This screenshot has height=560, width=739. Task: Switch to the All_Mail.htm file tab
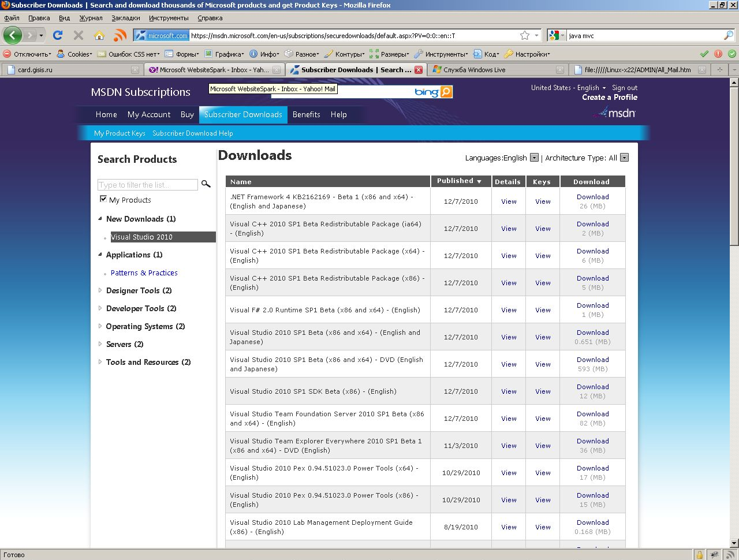pos(640,70)
